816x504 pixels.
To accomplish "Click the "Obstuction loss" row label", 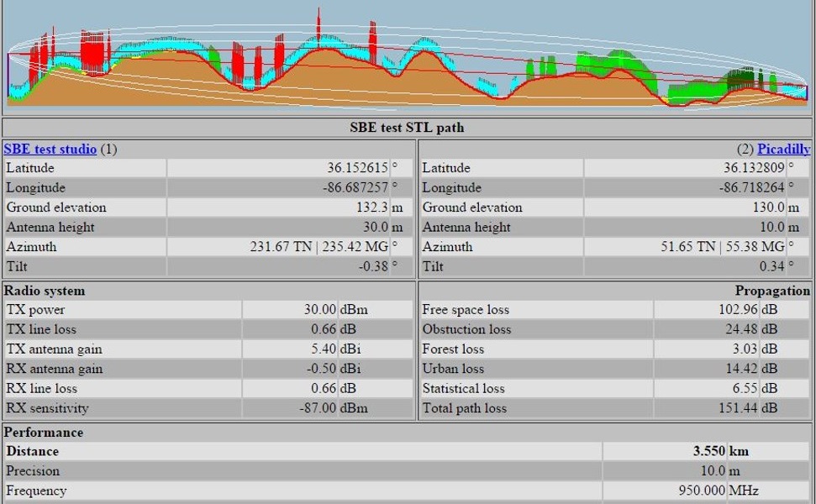I will 466,329.
